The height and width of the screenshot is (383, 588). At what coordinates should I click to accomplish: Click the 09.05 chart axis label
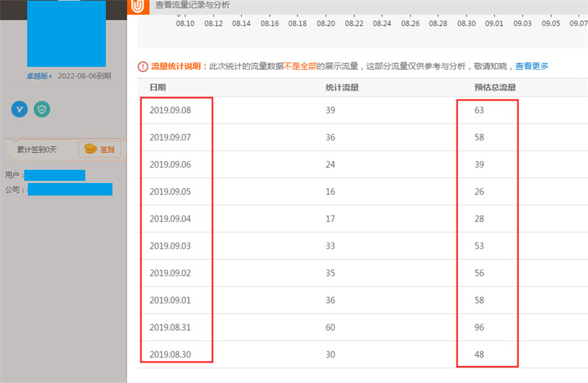point(551,24)
